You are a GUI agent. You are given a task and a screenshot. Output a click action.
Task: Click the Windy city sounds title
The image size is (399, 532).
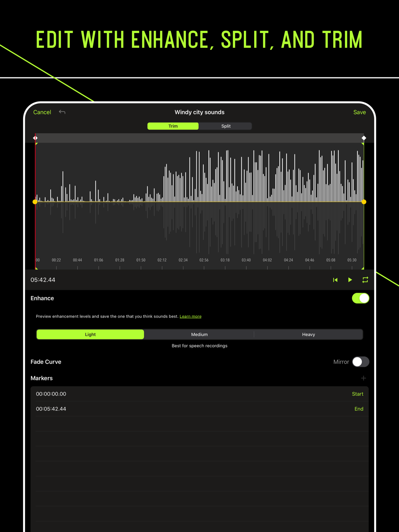(199, 112)
